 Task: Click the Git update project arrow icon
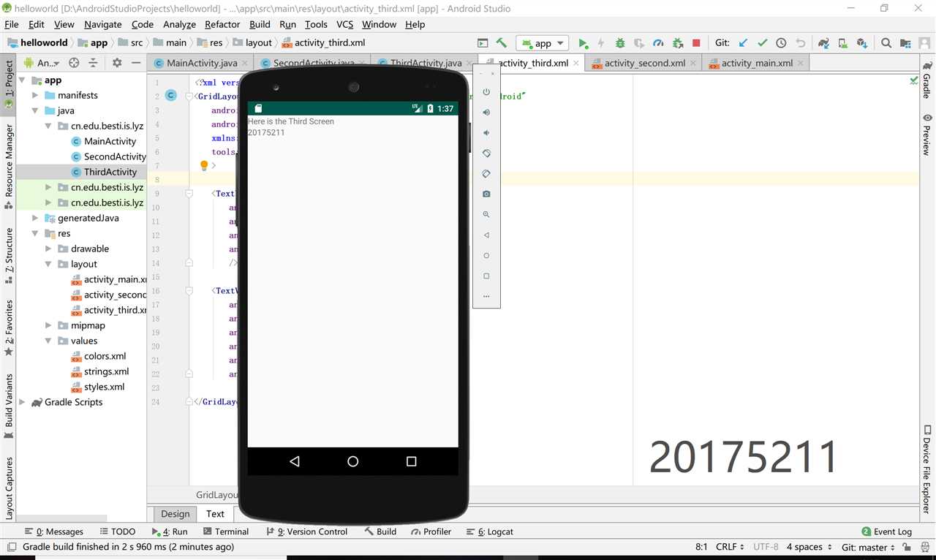point(743,43)
